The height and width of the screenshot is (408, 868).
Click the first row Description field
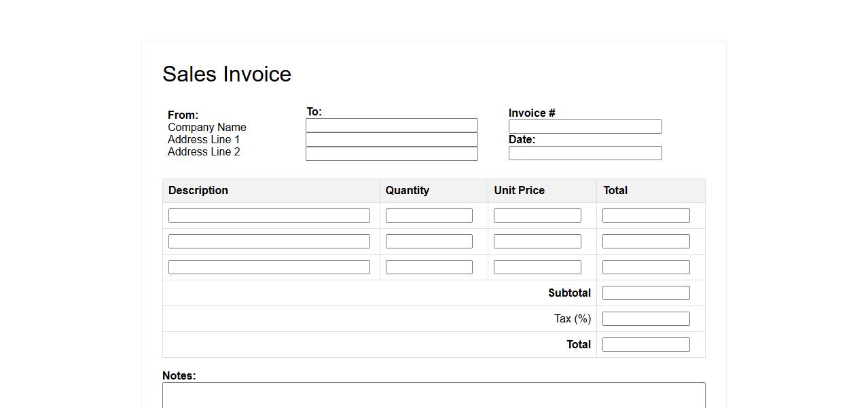click(x=269, y=216)
